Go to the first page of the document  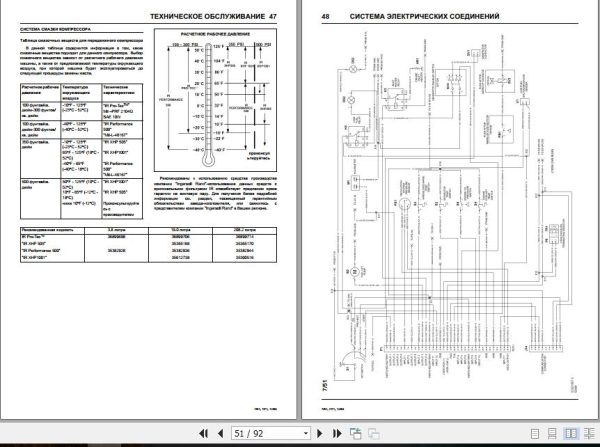[204, 433]
